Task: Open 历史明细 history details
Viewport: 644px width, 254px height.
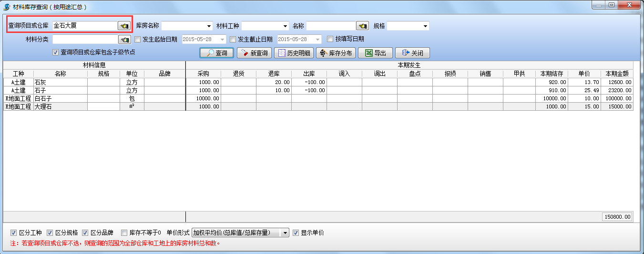Action: click(x=294, y=53)
